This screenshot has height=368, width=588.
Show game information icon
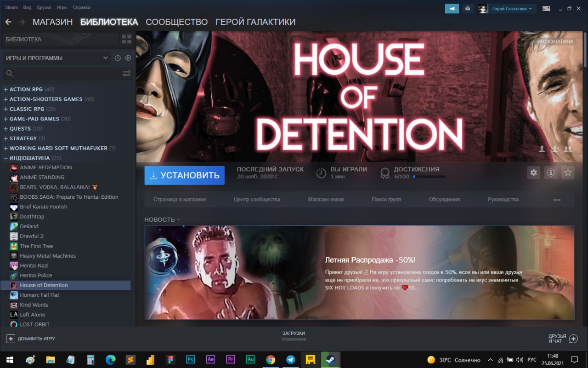click(551, 172)
